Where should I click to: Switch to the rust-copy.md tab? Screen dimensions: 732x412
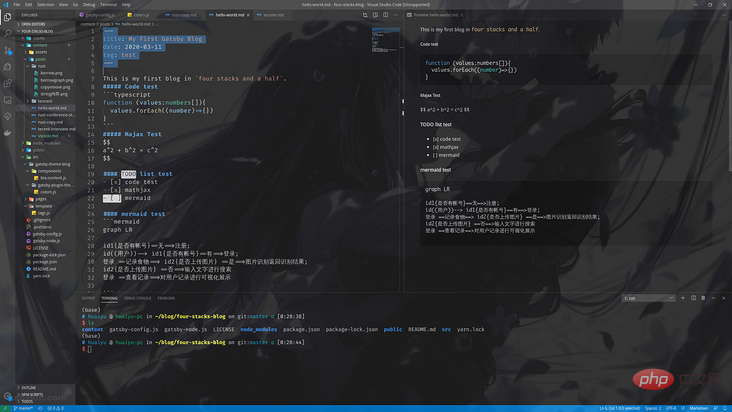[184, 15]
